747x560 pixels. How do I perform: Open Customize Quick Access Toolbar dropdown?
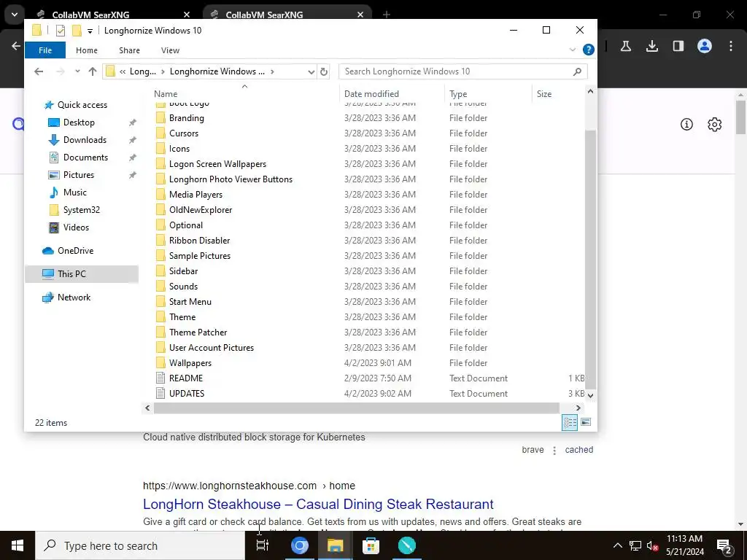tap(90, 31)
